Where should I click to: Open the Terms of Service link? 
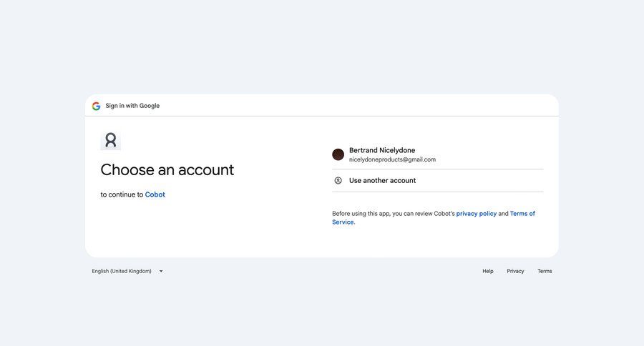[x=522, y=214]
